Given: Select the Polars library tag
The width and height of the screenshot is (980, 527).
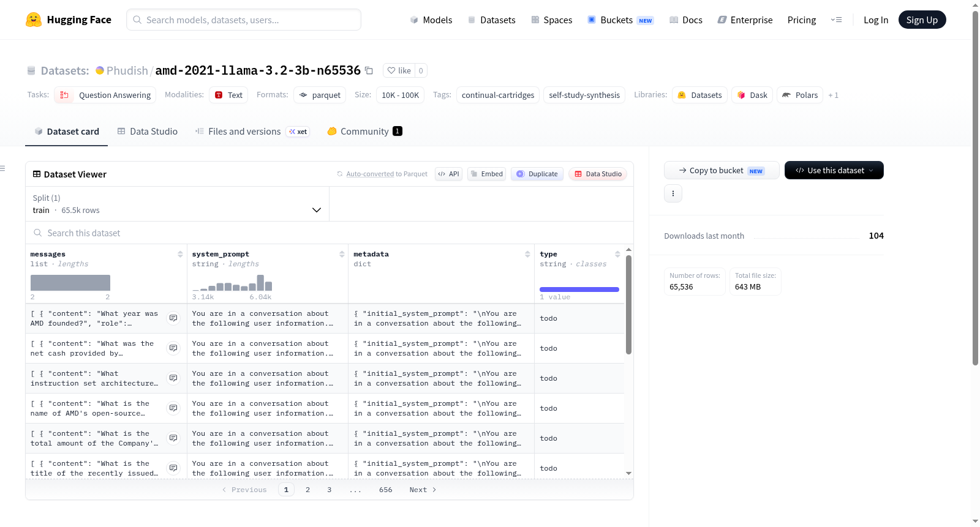Looking at the screenshot, I should tap(800, 95).
